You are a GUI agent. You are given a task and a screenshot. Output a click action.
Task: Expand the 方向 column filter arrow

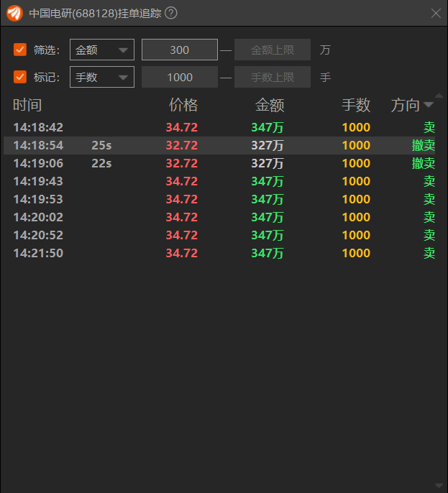[429, 106]
